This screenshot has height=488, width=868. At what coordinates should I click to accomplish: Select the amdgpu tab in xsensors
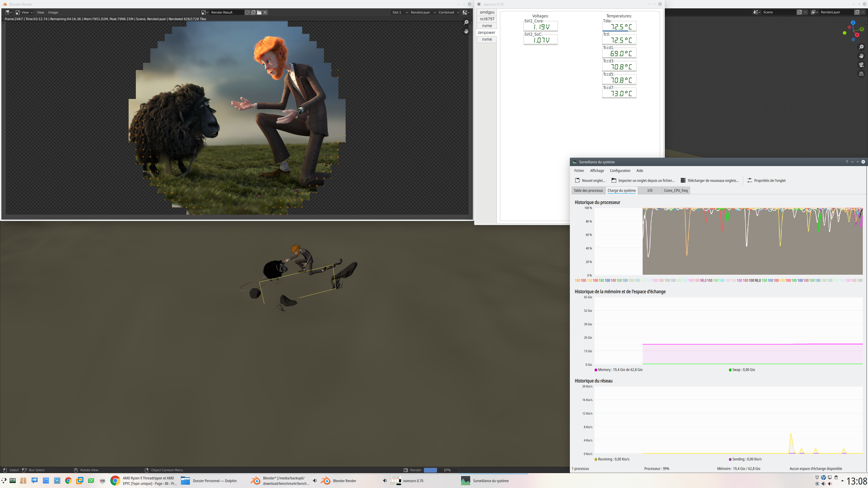[487, 12]
